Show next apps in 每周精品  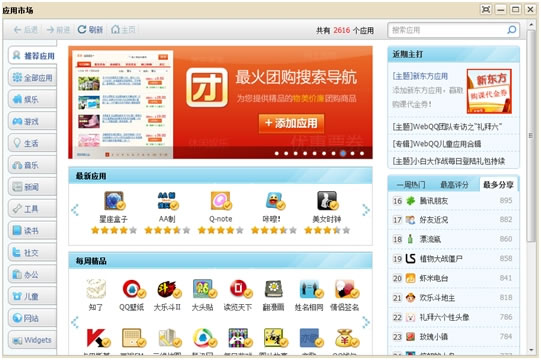coord(366,322)
